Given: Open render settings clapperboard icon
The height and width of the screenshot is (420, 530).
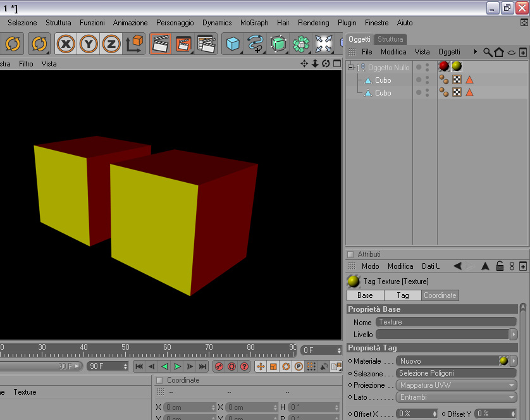Looking at the screenshot, I should [x=207, y=44].
